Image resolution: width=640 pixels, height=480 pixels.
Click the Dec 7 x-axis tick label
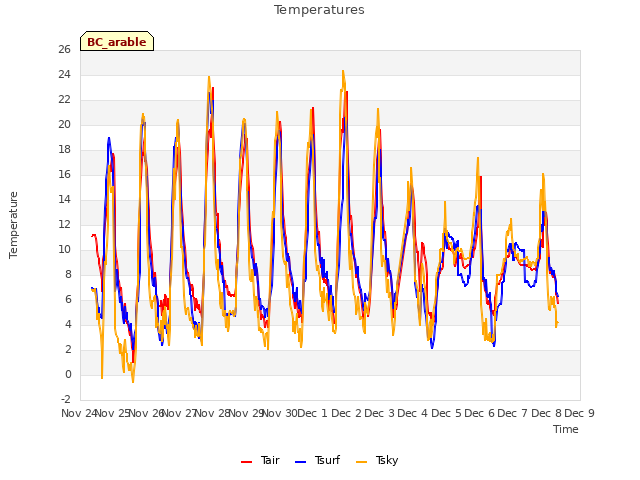pyautogui.click(x=513, y=413)
